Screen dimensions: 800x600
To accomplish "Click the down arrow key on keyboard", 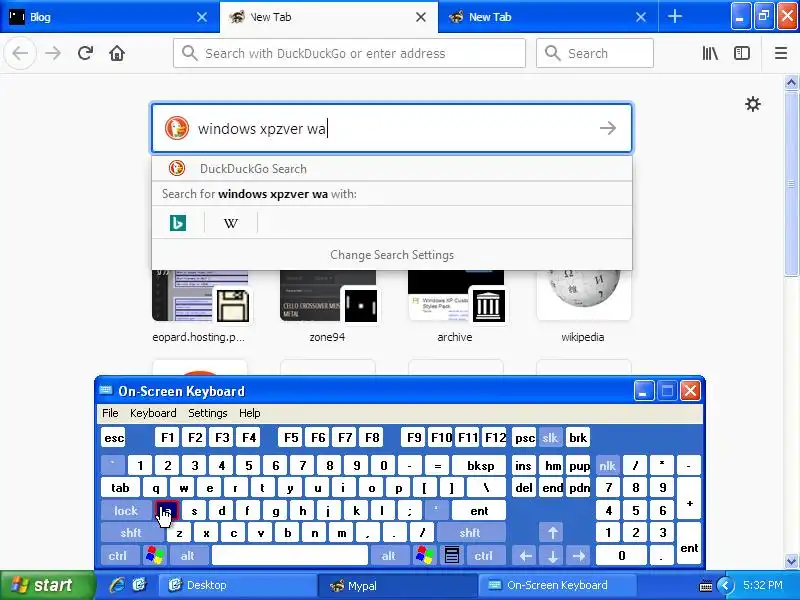I will (552, 555).
